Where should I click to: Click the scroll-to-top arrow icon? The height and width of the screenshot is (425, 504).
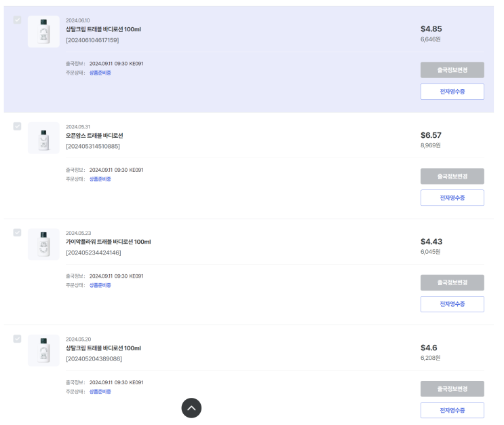click(x=191, y=408)
